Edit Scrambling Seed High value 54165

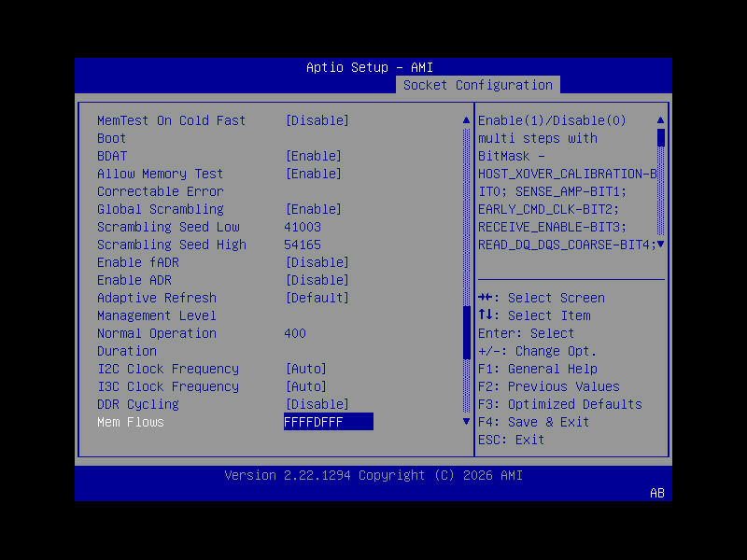pos(303,245)
